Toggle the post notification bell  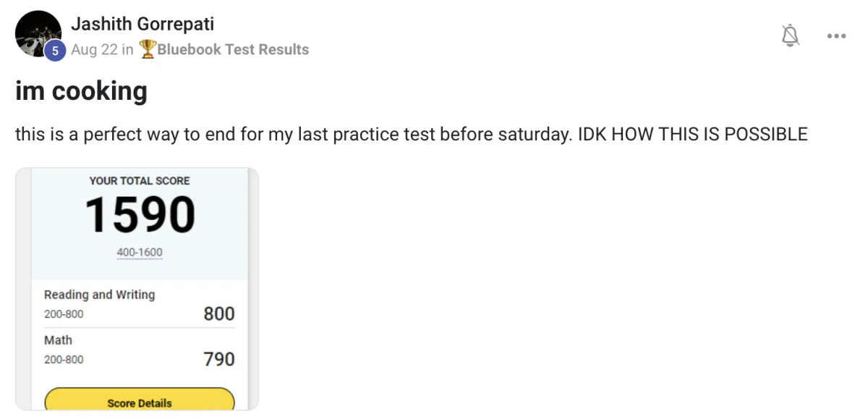tap(791, 35)
